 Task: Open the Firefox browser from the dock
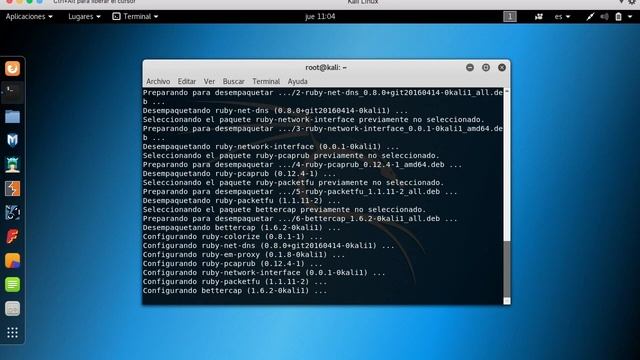[12, 69]
